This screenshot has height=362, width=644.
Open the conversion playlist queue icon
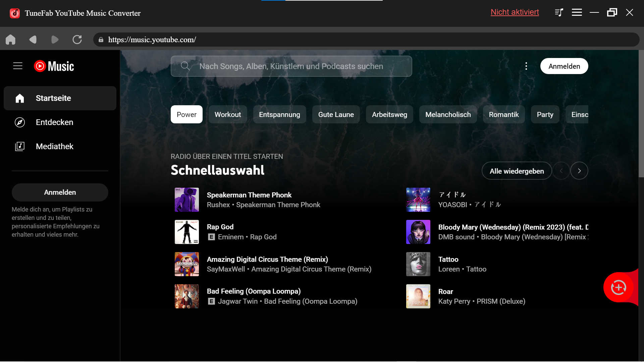pos(559,13)
